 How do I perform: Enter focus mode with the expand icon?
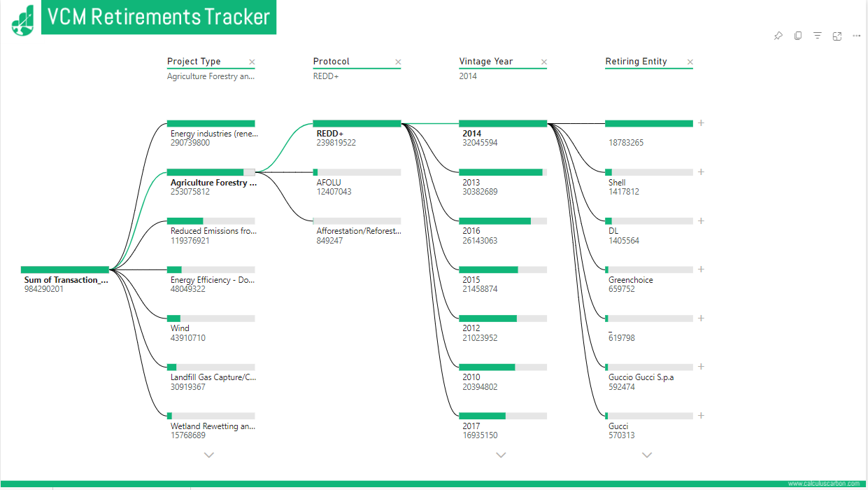coord(837,36)
